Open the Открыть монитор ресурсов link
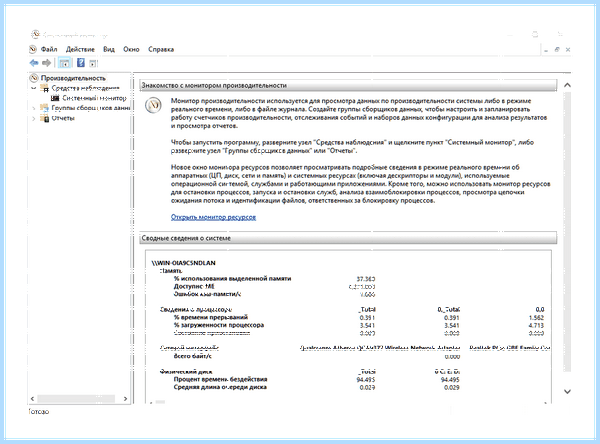The height and width of the screenshot is (444, 600). [213, 217]
